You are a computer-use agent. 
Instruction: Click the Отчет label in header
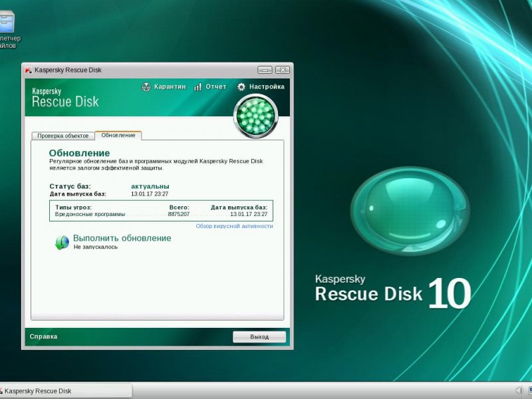pyautogui.click(x=216, y=87)
